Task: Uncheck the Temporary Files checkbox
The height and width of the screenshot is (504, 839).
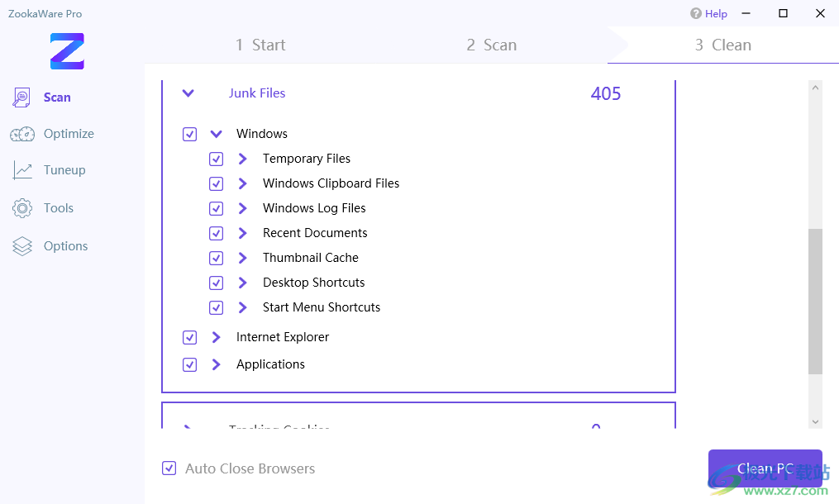Action: [x=216, y=159]
